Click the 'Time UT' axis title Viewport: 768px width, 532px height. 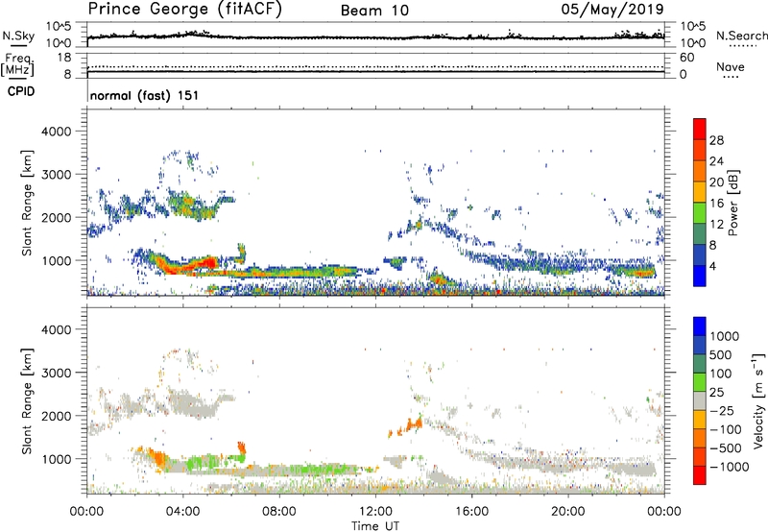(375, 526)
